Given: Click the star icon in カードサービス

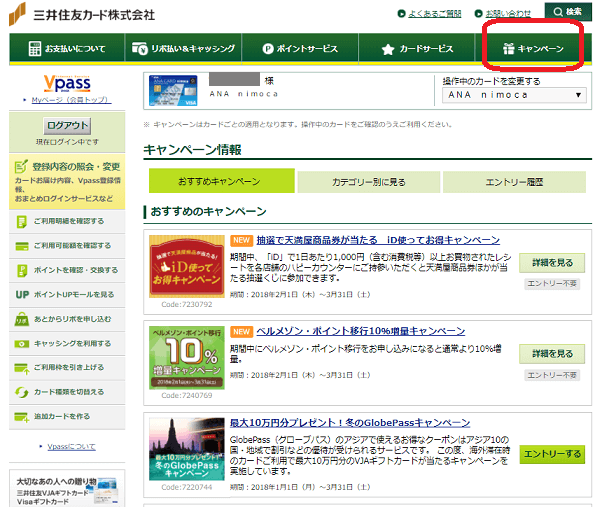Looking at the screenshot, I should point(388,49).
